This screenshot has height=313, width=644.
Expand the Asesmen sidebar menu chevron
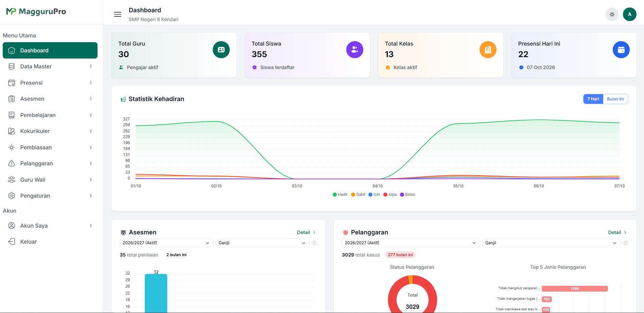click(x=91, y=99)
